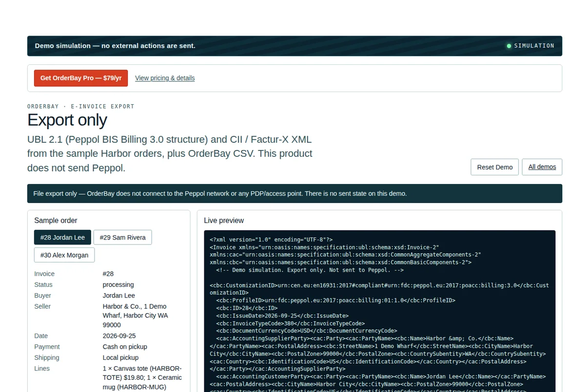Click the Lines value Canvas tote entry

(142, 378)
